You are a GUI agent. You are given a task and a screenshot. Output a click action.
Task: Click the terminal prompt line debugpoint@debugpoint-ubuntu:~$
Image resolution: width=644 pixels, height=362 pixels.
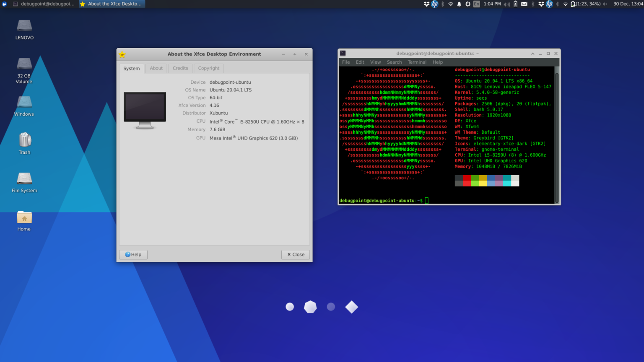click(x=381, y=201)
